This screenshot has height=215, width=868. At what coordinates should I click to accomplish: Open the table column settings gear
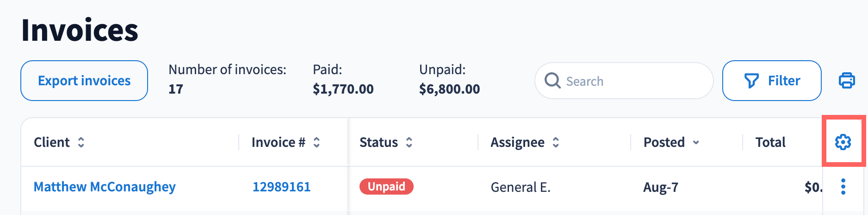tap(843, 142)
